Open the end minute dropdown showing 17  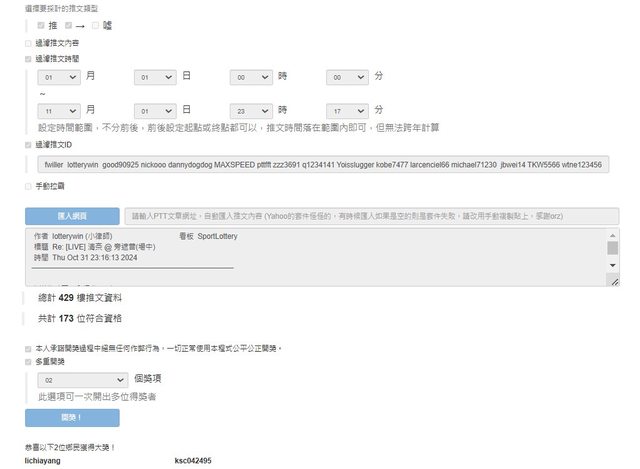click(x=347, y=110)
